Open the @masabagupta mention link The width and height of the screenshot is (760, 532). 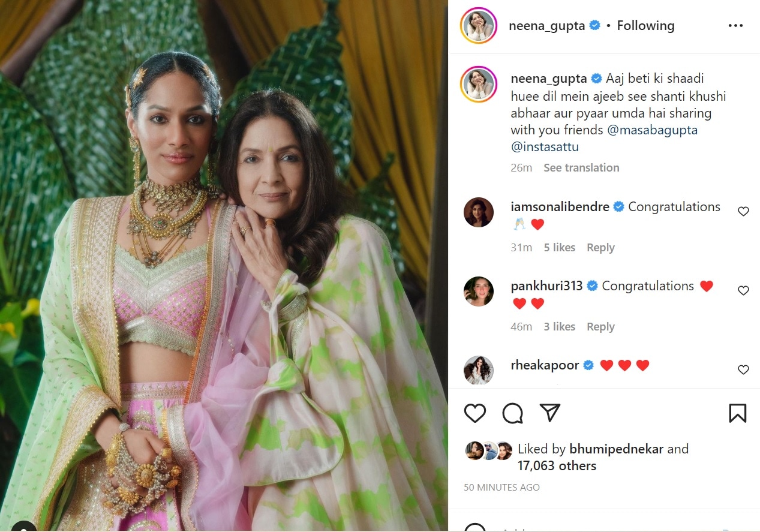[653, 130]
